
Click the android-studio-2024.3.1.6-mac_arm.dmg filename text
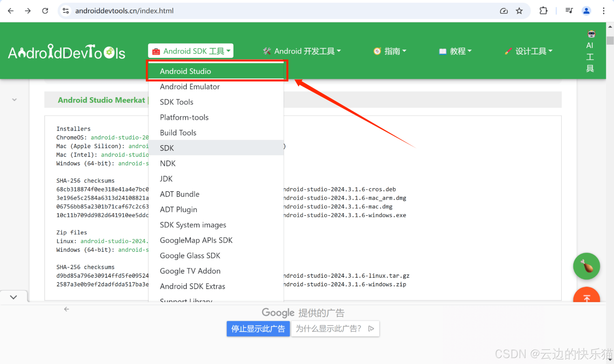345,198
